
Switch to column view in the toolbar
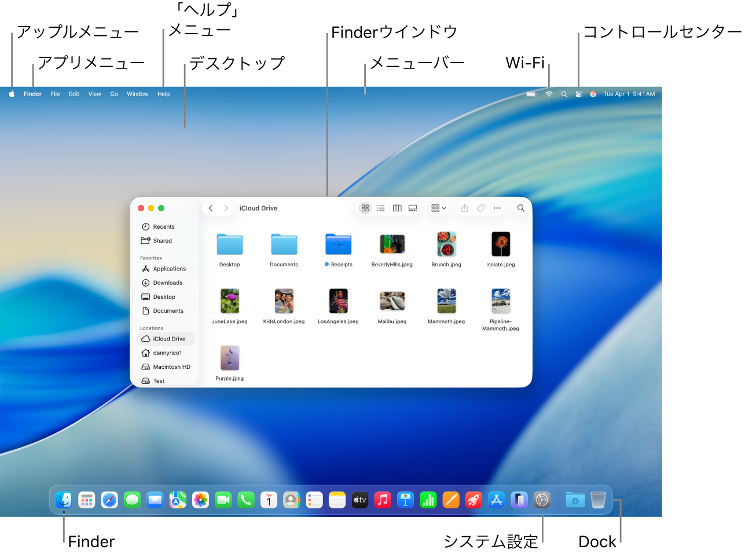point(397,208)
